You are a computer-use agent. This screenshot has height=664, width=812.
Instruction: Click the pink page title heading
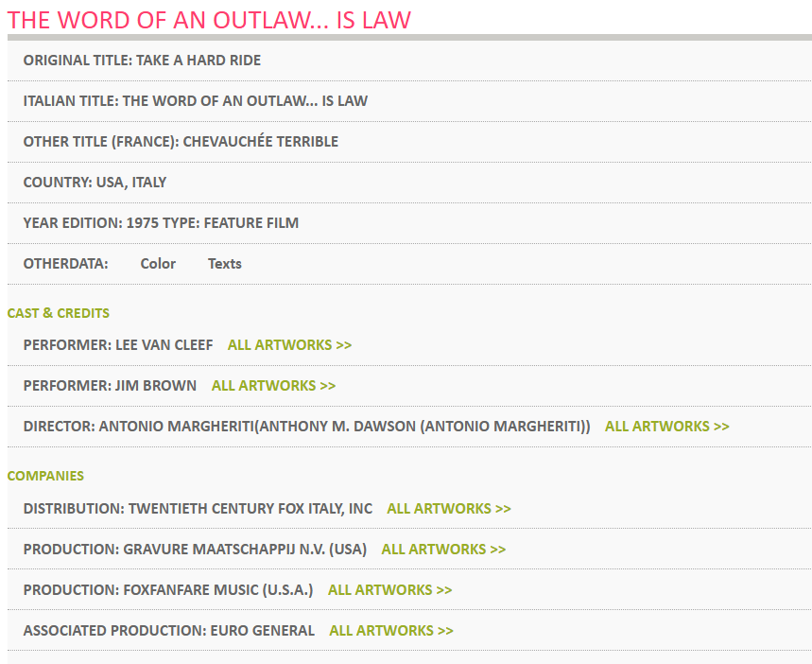(209, 20)
